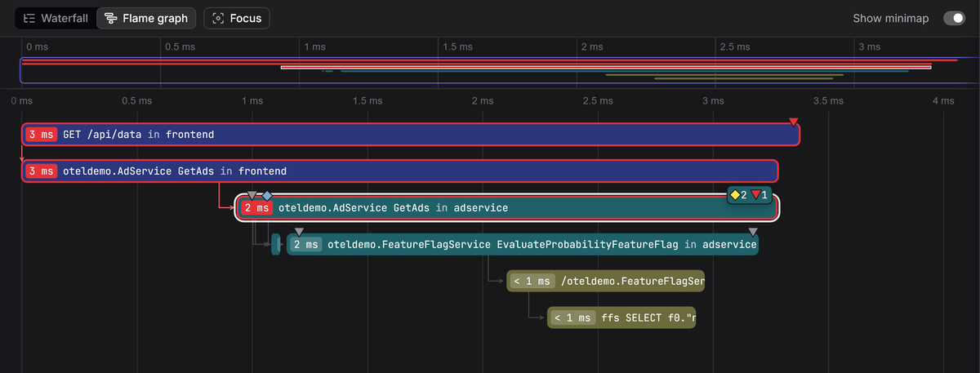Image resolution: width=980 pixels, height=373 pixels.
Task: Click the gray triangle marker above adservice GetAds
Action: point(252,196)
